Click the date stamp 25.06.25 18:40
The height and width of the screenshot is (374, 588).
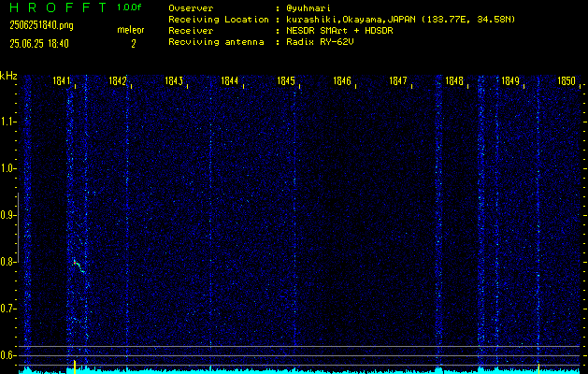click(x=39, y=44)
